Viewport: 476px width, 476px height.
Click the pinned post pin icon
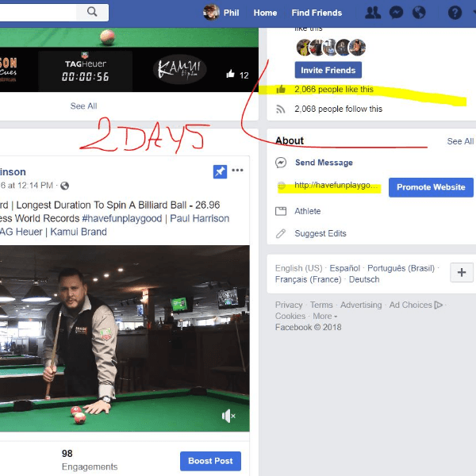pos(220,171)
